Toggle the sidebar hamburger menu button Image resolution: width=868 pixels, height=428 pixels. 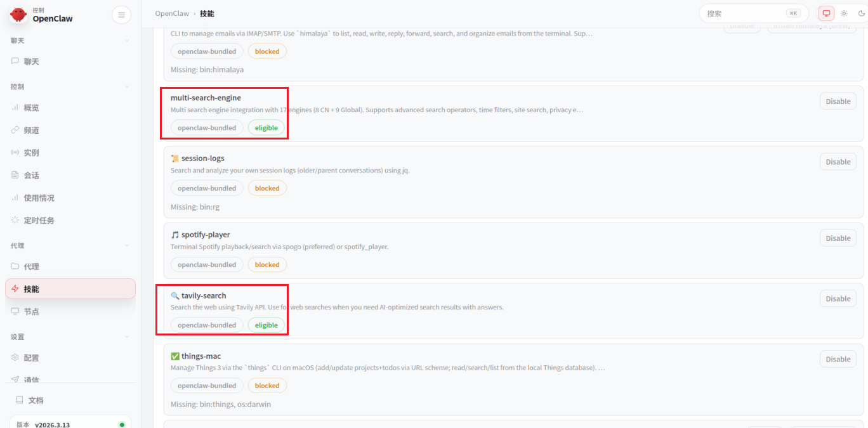(121, 15)
